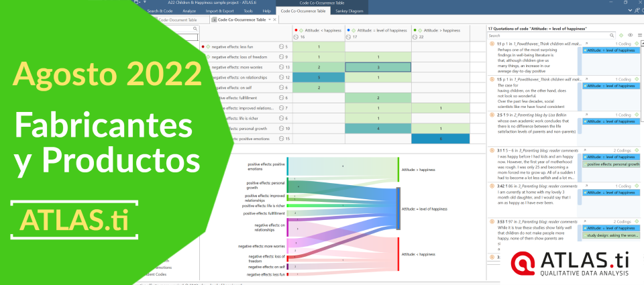Click the quotation icon in the more worries row

[x=281, y=67]
